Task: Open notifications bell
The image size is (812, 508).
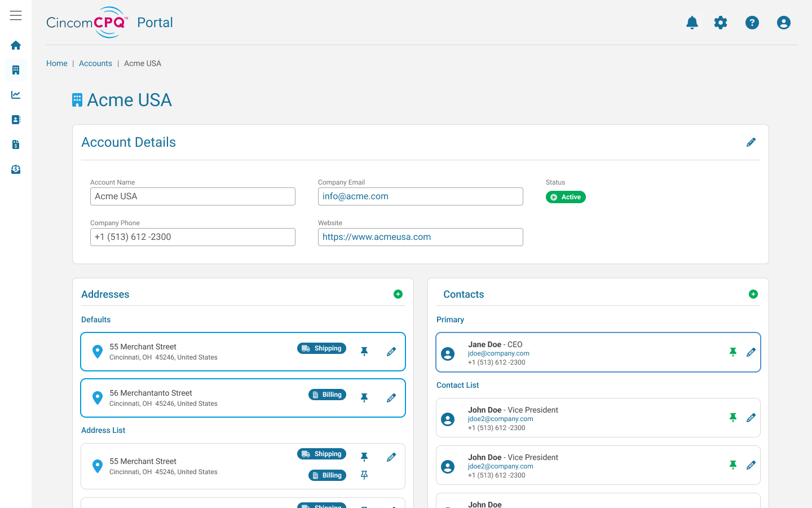Action: coord(692,23)
